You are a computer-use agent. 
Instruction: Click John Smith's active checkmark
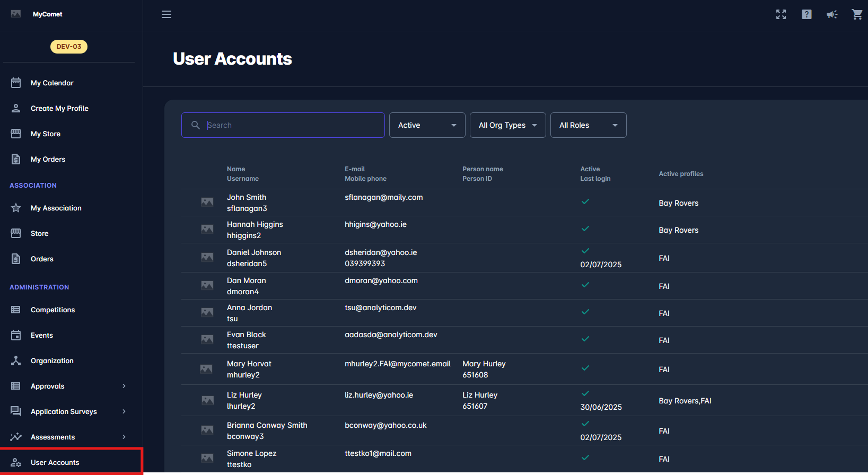(585, 201)
